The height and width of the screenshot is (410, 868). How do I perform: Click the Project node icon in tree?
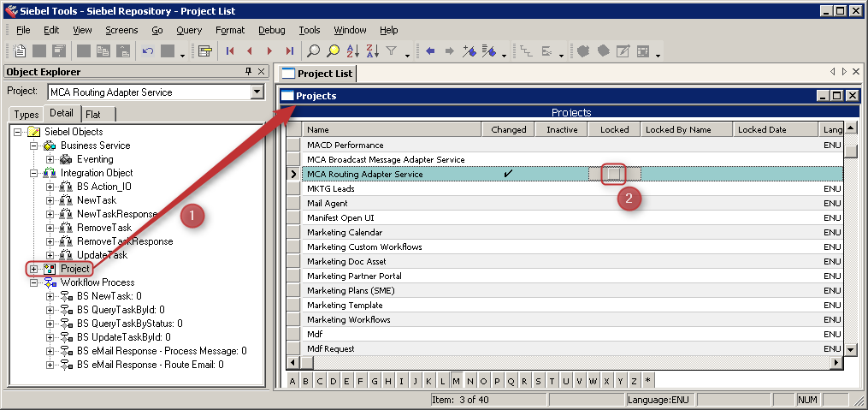coord(51,269)
